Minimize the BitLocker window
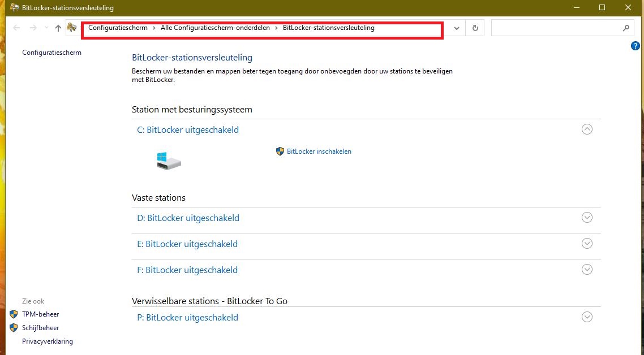Viewport: 644px width, 355px height. 577,7
